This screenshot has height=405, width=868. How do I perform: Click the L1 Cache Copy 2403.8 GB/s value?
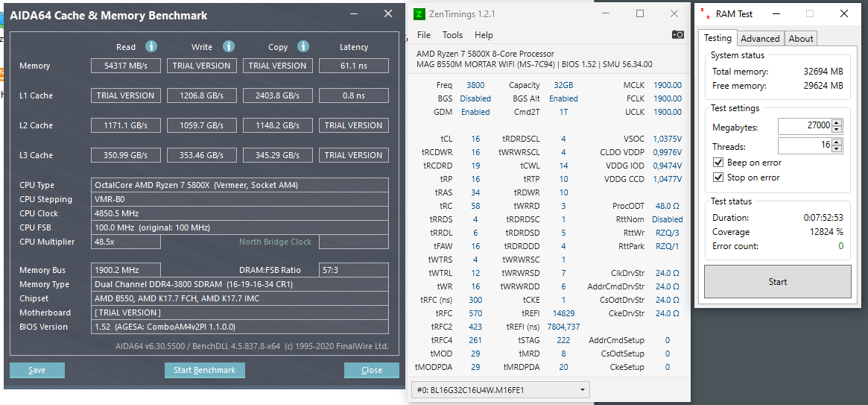pos(278,95)
